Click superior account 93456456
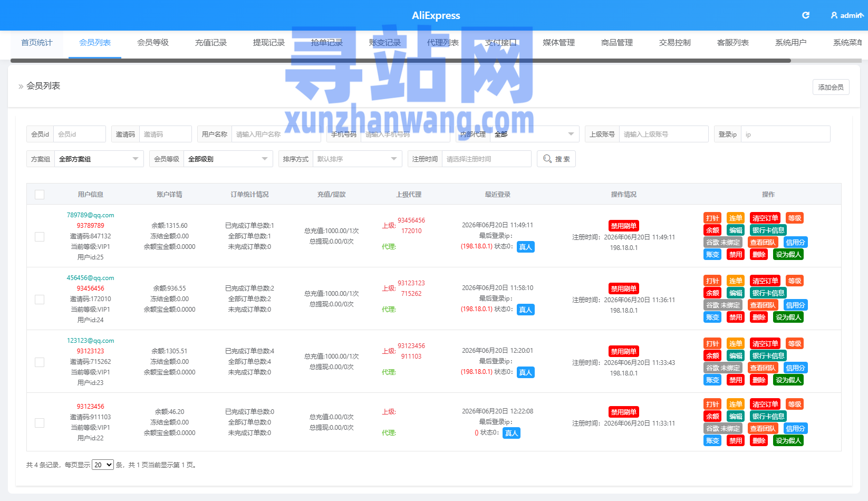The width and height of the screenshot is (868, 501). pos(411,220)
